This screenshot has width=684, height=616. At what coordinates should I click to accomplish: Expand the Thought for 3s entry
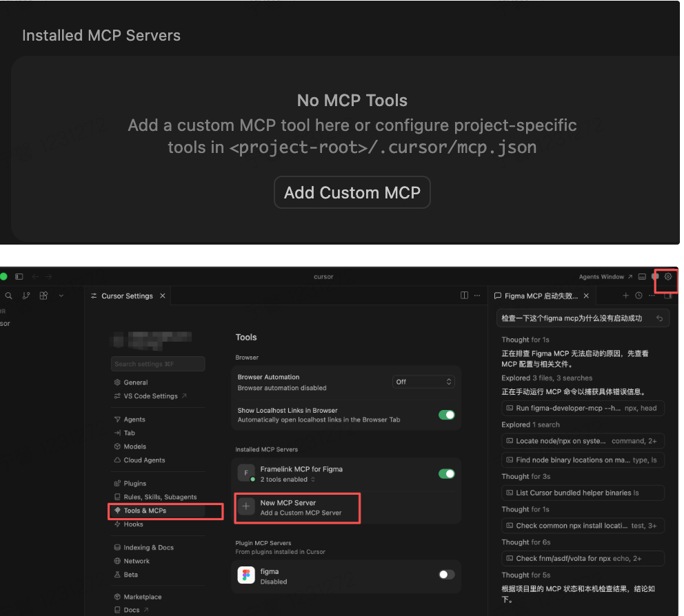(525, 477)
